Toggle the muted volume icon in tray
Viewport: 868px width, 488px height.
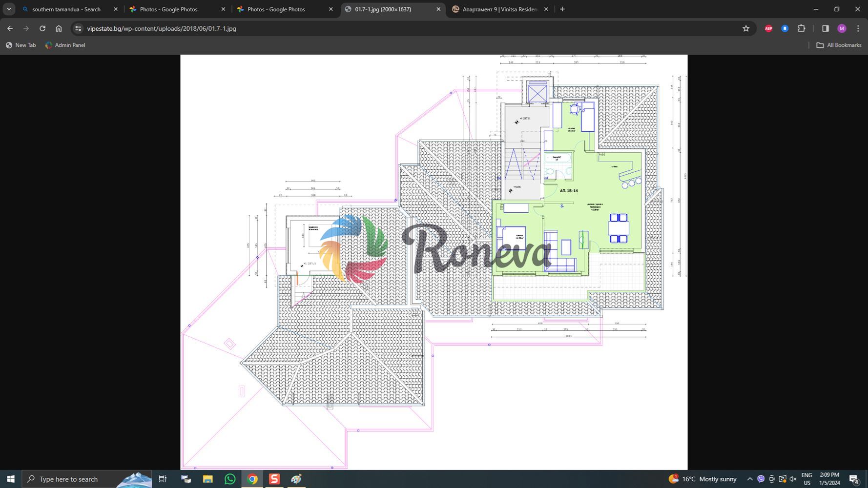(793, 479)
